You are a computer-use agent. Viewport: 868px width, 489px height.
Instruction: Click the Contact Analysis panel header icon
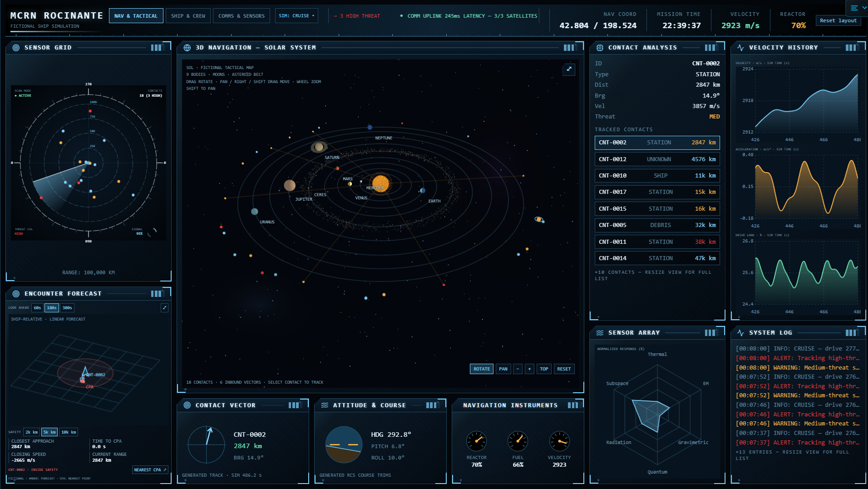[600, 48]
